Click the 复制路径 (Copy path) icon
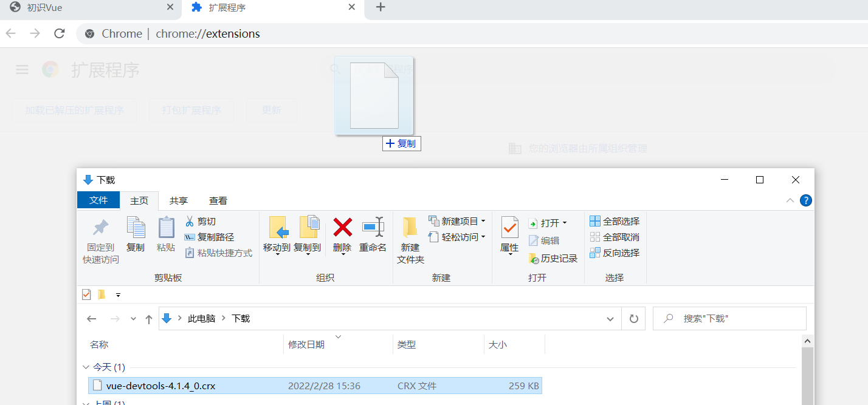Viewport: 868px width, 405px height. (190, 236)
